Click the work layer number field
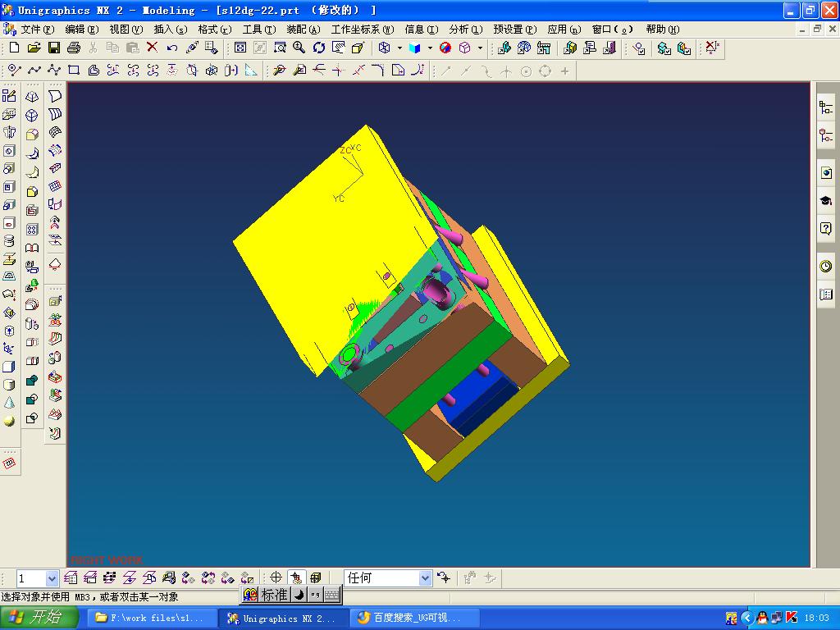Viewport: 840px width, 630px height. 31,578
